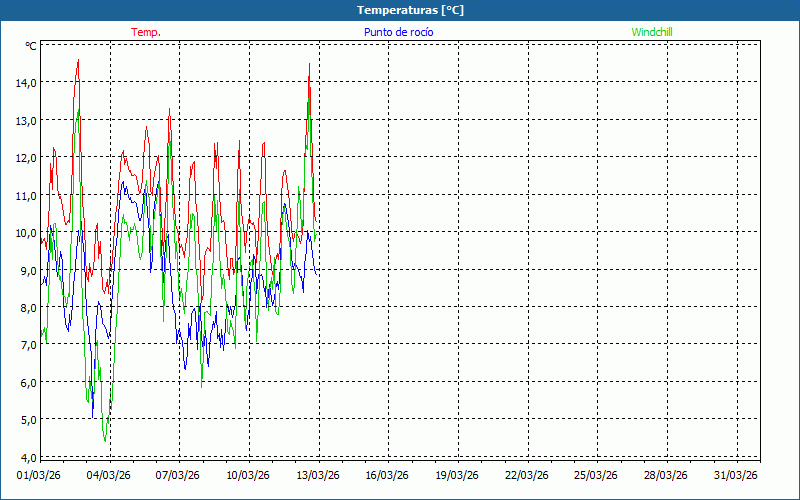Select the green Windchill legend label

652,32
